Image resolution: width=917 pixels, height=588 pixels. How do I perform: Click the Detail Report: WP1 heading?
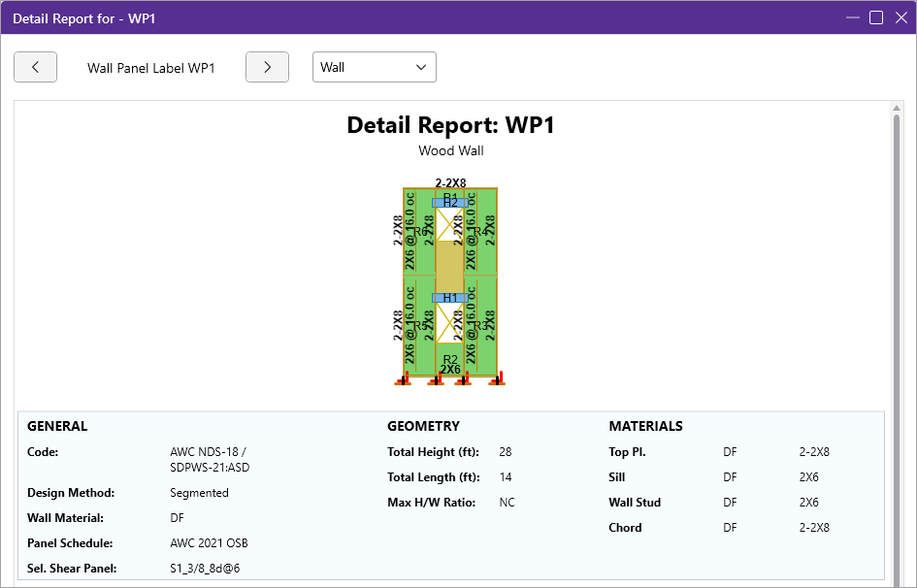pos(450,125)
